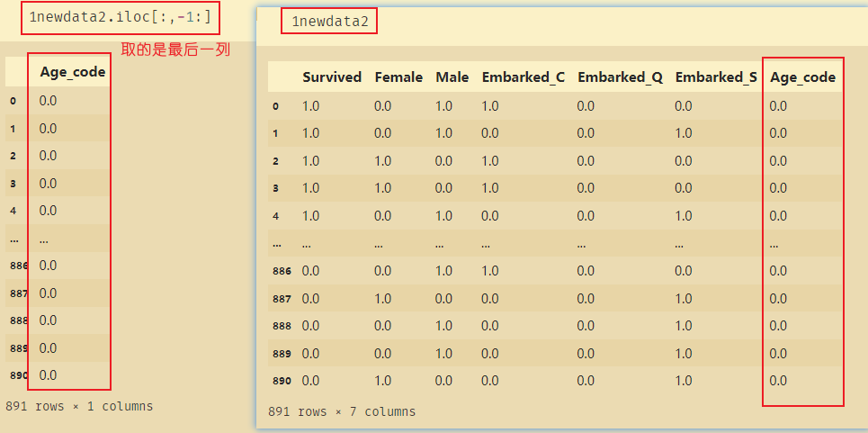Click row index 4 in the left table
The height and width of the screenshot is (433, 868).
pos(13,211)
